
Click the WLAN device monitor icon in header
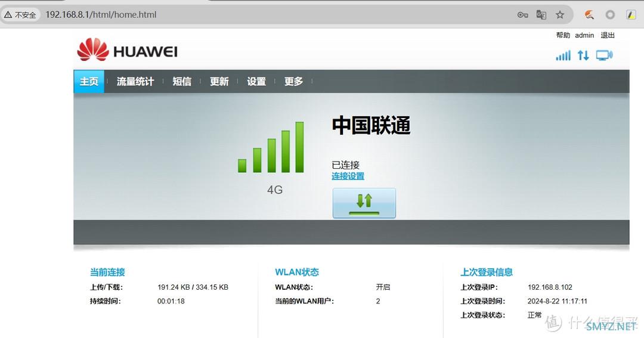click(604, 55)
